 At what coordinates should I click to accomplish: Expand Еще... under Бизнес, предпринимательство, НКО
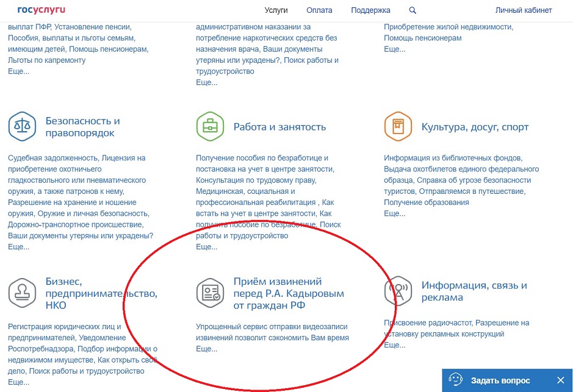[x=19, y=382]
